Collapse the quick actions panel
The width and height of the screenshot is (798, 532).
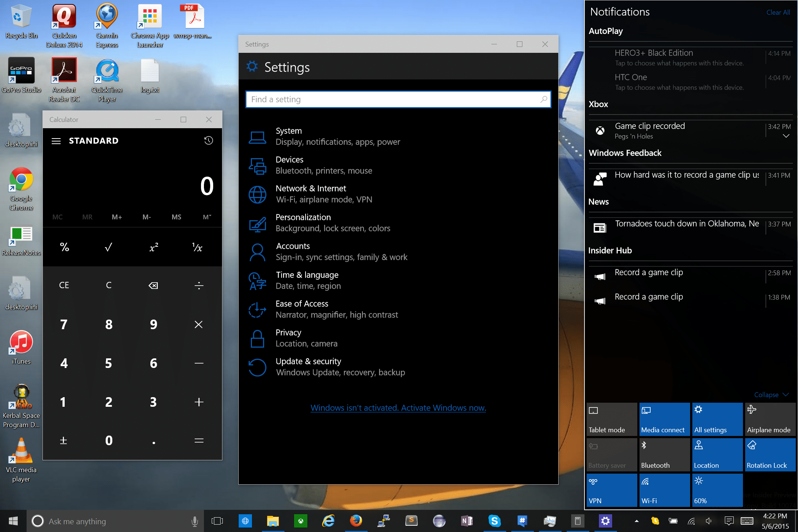pyautogui.click(x=771, y=395)
